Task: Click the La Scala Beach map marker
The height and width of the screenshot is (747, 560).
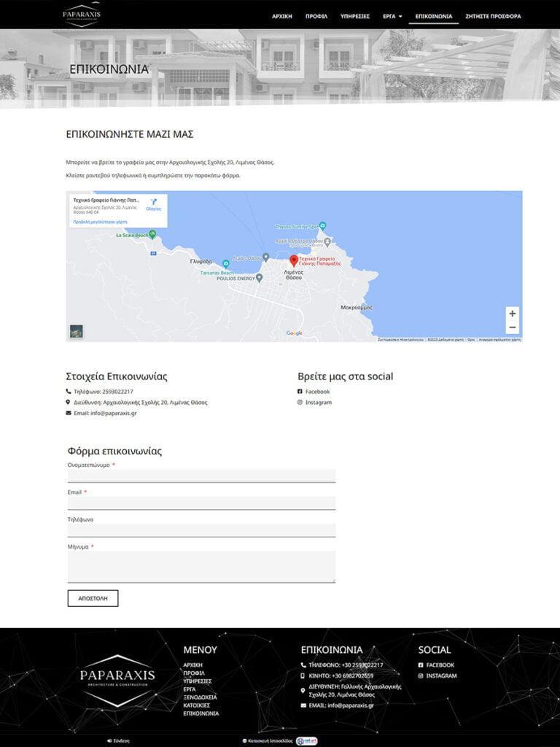Action: (152, 234)
